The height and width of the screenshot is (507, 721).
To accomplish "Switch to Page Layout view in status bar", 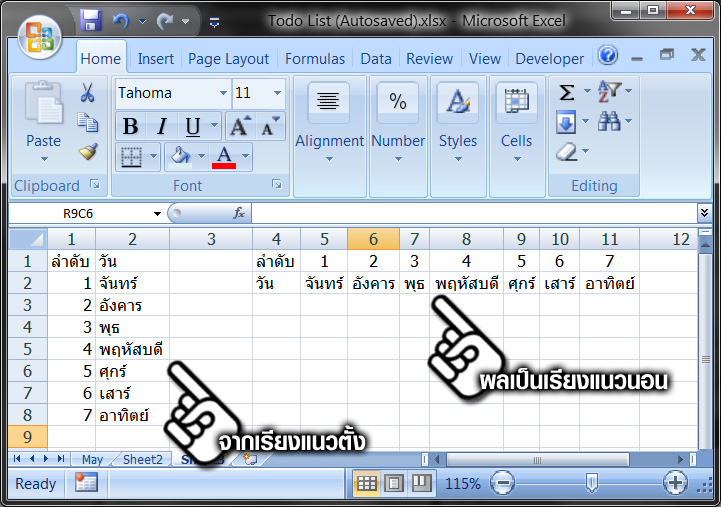I will point(394,484).
